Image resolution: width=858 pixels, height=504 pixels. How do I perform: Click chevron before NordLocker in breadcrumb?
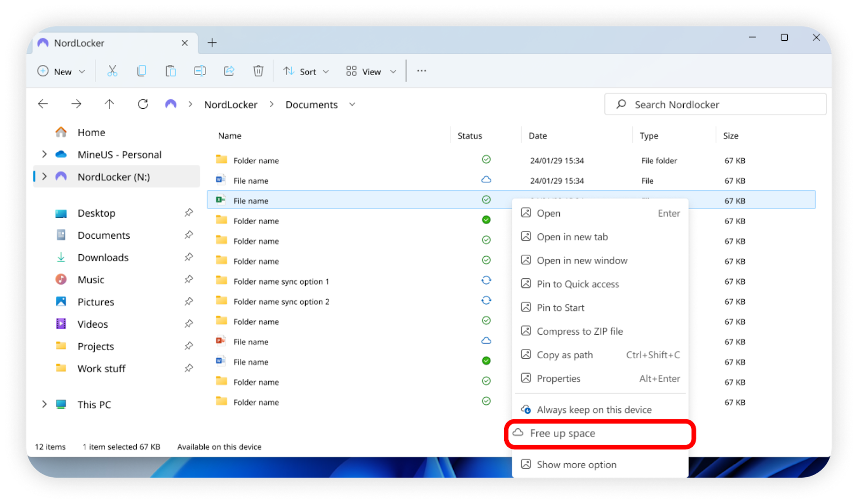tap(190, 105)
